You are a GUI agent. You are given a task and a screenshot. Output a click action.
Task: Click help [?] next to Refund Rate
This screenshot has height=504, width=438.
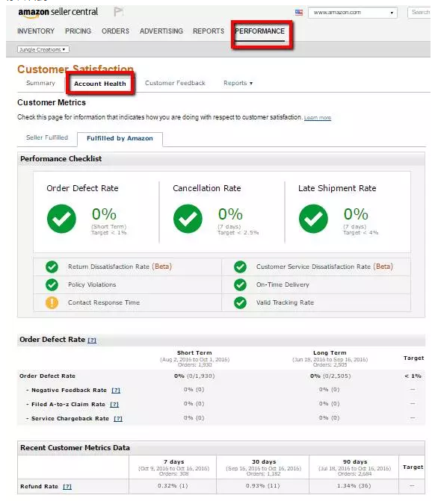(67, 487)
